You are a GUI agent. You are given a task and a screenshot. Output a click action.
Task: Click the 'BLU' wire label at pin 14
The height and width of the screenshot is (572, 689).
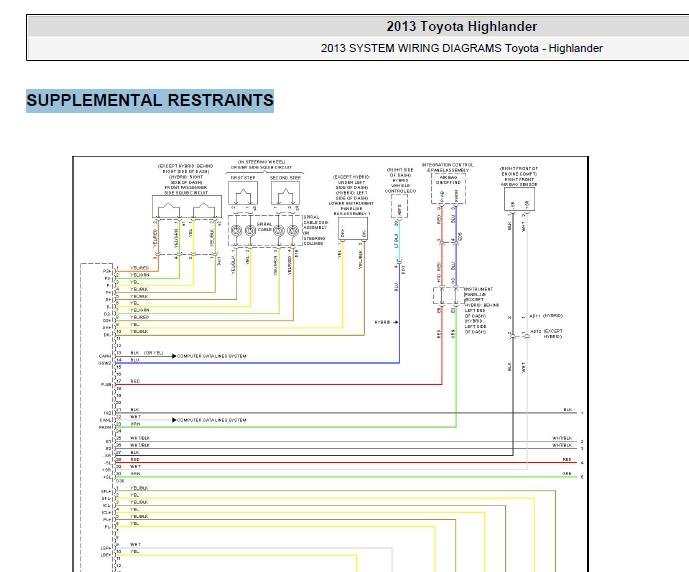(134, 360)
